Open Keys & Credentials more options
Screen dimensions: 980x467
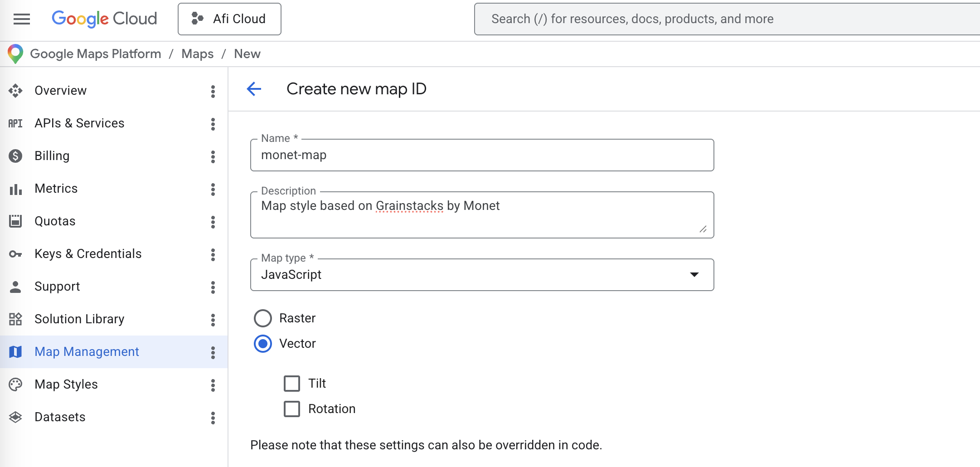[x=213, y=254]
